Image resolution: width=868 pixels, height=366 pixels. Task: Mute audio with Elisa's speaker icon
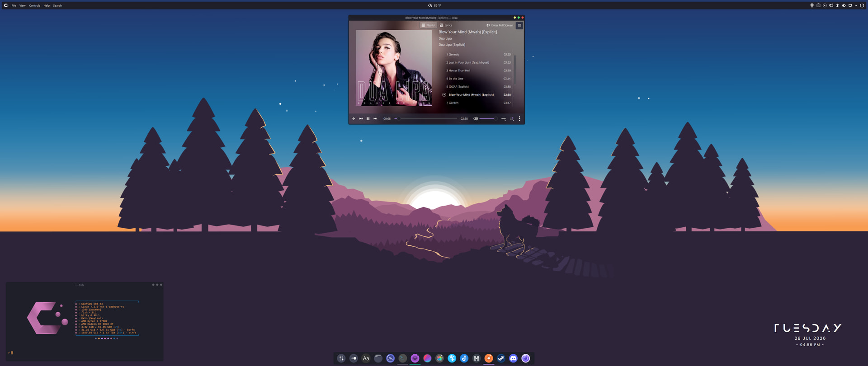point(475,119)
